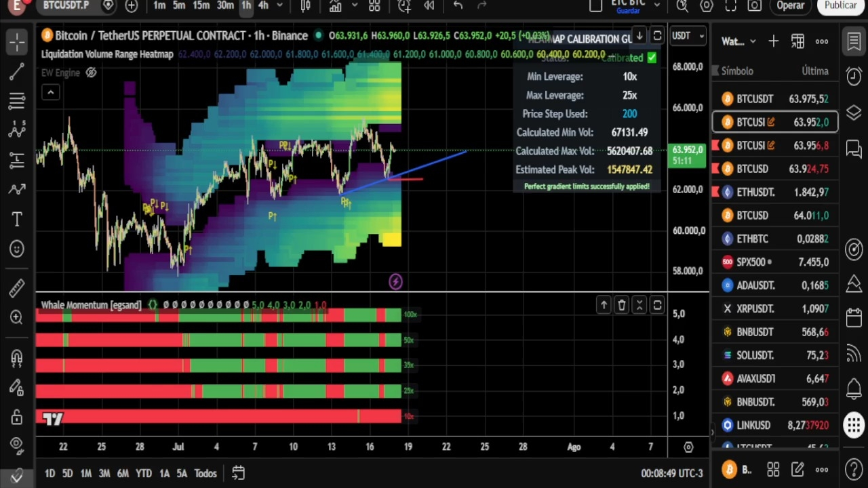The image size is (868, 488).
Task: Open the watchlist name dropdown
Action: pos(738,41)
